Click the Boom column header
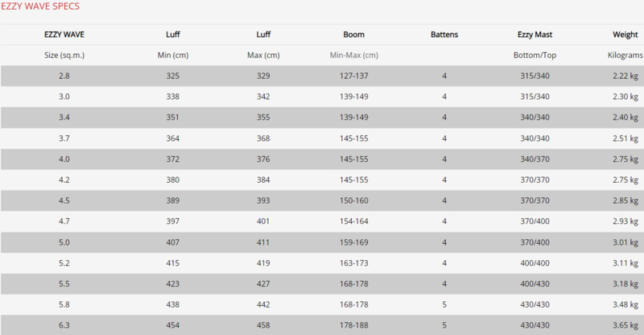644x335 pixels. [x=353, y=35]
